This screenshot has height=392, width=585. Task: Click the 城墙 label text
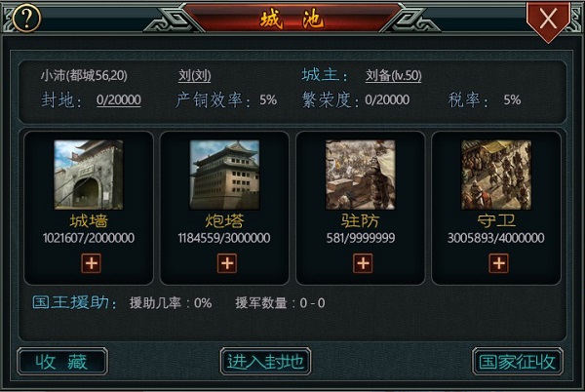tap(89, 220)
